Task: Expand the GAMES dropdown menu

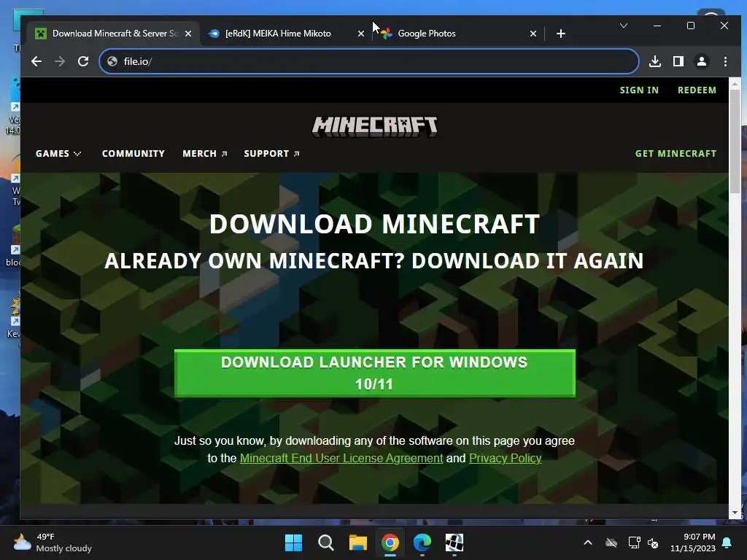Action: click(x=58, y=153)
